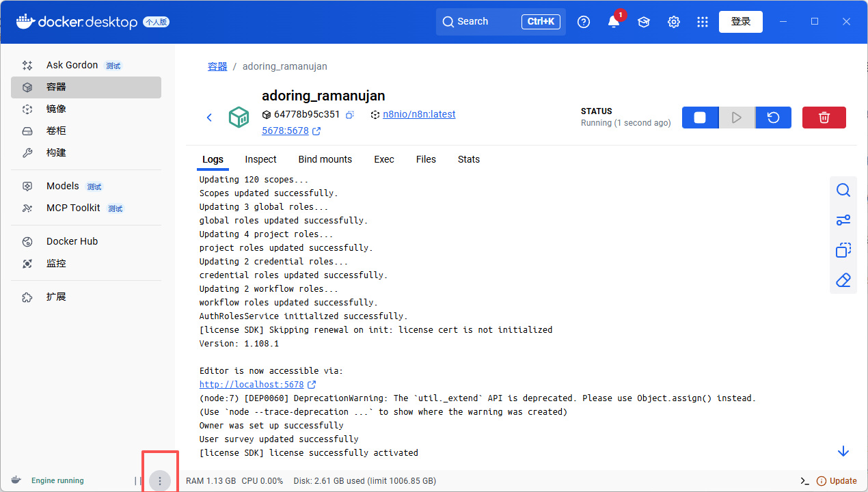The width and height of the screenshot is (868, 492).
Task: Restart the adoring_ramanujan container
Action: pos(773,118)
